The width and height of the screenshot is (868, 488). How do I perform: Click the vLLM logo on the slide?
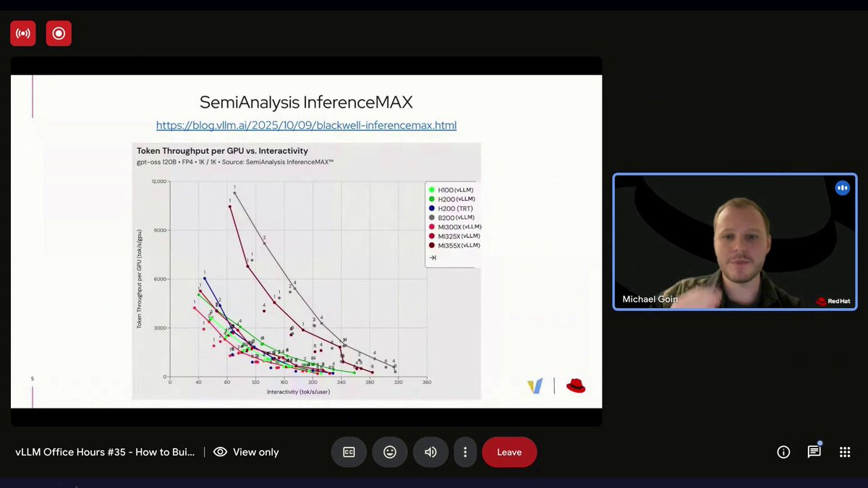coord(535,386)
